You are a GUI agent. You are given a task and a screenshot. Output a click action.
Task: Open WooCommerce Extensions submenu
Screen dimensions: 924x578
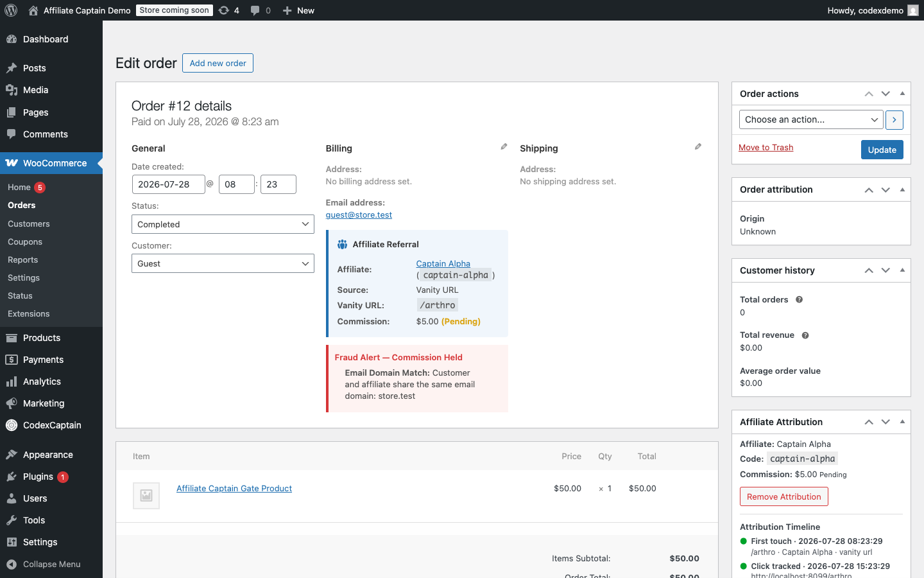point(29,313)
